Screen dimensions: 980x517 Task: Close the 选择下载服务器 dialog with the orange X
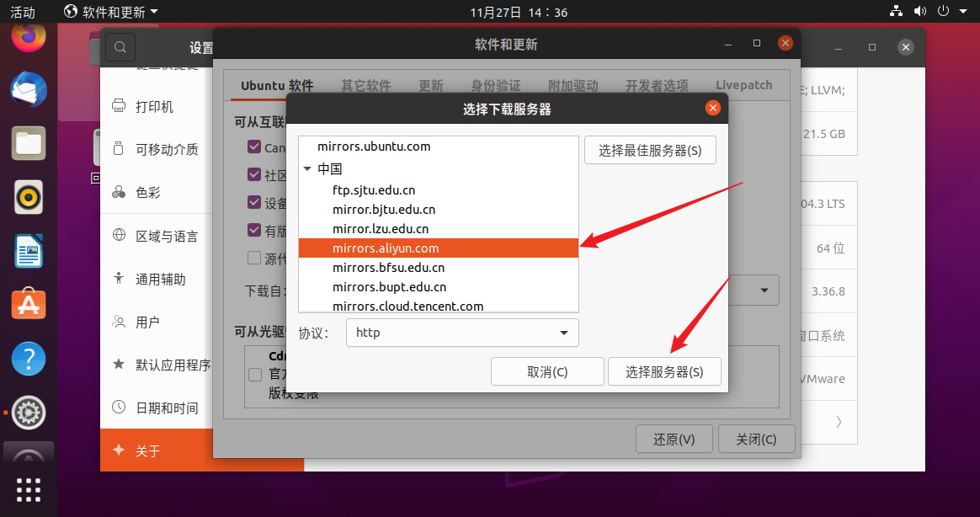[x=712, y=108]
